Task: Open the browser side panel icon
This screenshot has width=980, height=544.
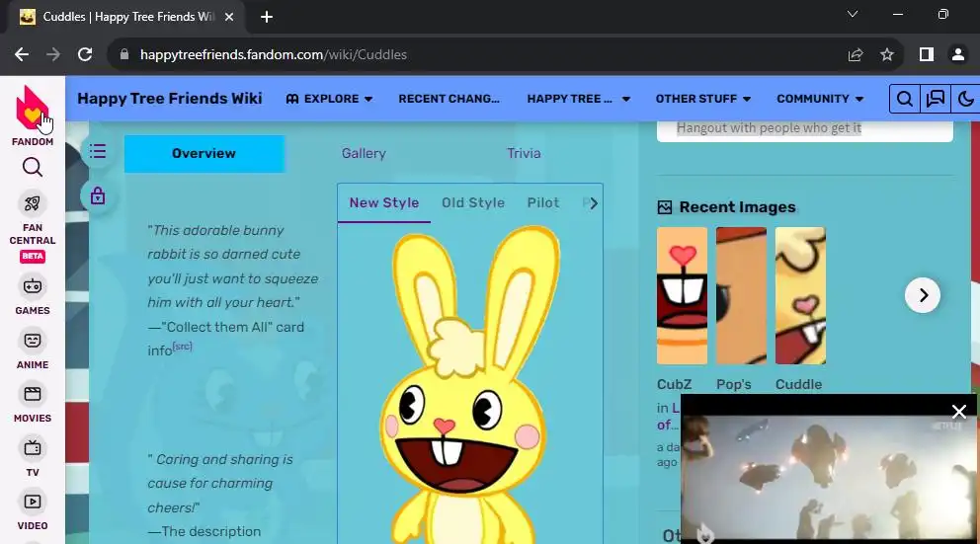Action: tap(927, 55)
